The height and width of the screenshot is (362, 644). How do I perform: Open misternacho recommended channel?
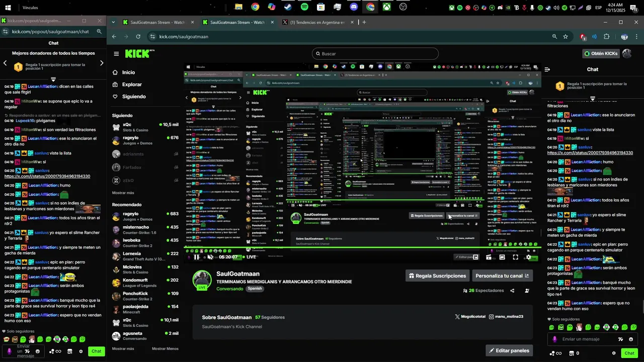click(x=145, y=230)
